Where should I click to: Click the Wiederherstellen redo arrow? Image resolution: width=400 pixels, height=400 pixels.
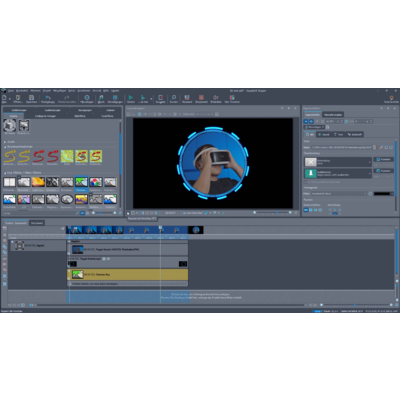[x=66, y=98]
